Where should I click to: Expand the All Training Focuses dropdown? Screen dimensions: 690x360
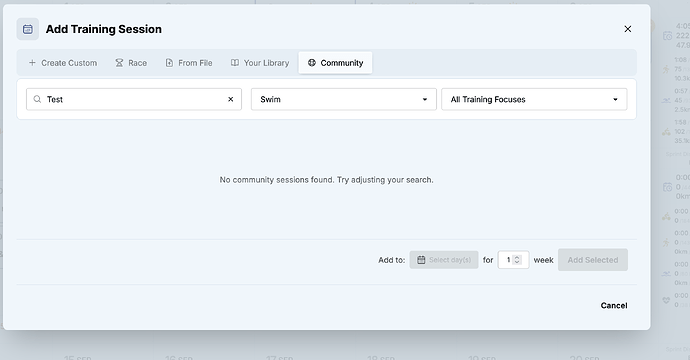534,99
